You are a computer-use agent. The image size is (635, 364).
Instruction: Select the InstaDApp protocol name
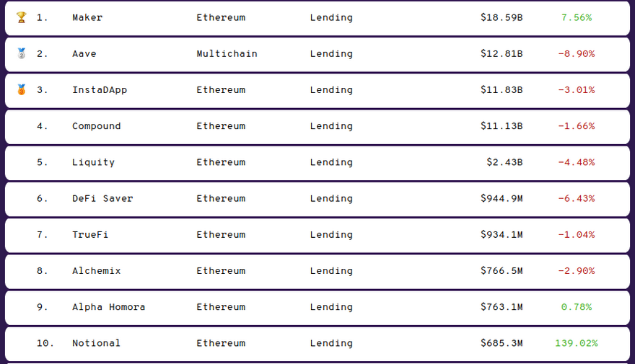[x=100, y=90]
